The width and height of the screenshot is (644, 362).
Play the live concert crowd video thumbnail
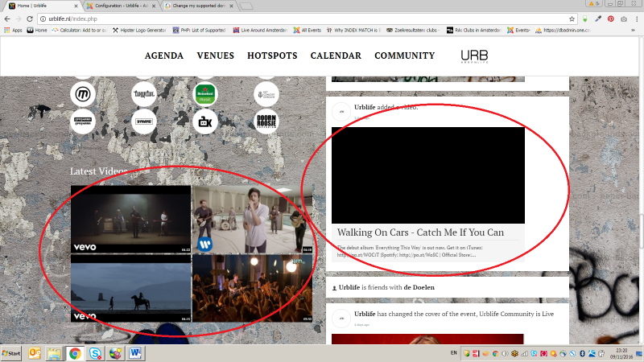click(252, 288)
